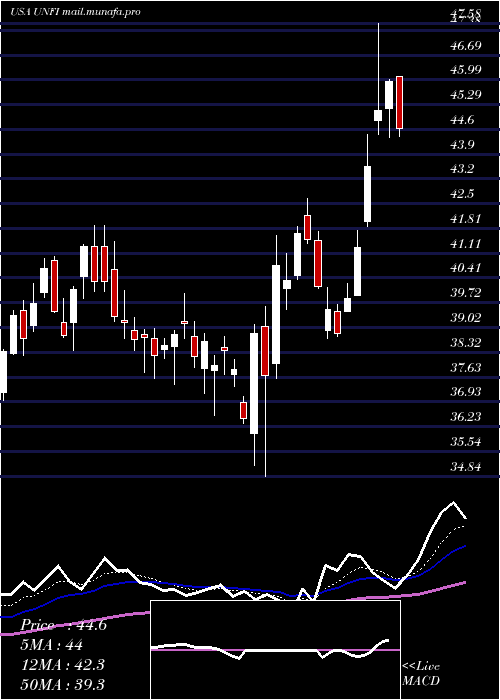
Task: Click the 38.32 price axis label
Action: click(466, 343)
